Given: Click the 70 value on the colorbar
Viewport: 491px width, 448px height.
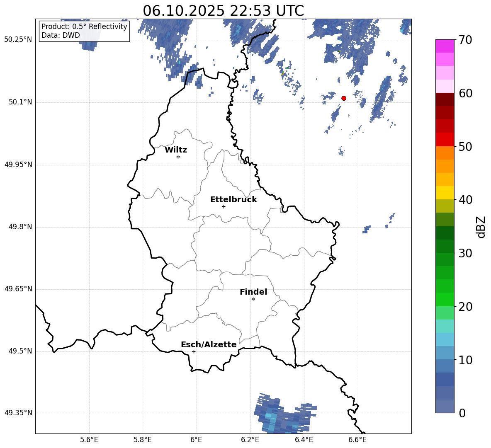Looking at the screenshot, I should click(x=465, y=40).
